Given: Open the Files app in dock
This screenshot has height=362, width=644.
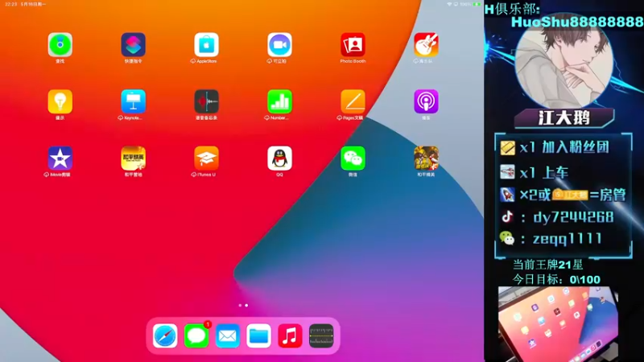Looking at the screenshot, I should pyautogui.click(x=258, y=335).
